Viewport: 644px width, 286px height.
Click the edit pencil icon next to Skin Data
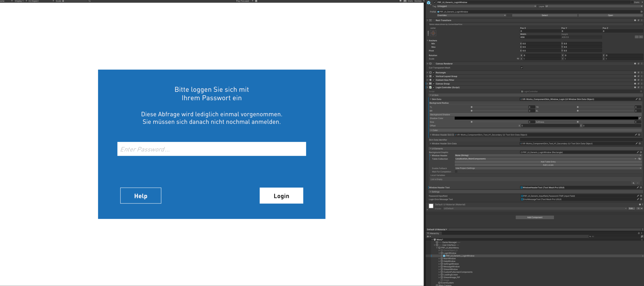pos(637,99)
